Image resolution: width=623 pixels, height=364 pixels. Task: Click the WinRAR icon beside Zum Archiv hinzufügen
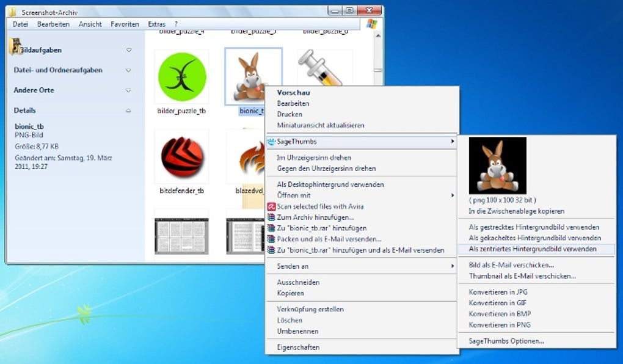(271, 217)
